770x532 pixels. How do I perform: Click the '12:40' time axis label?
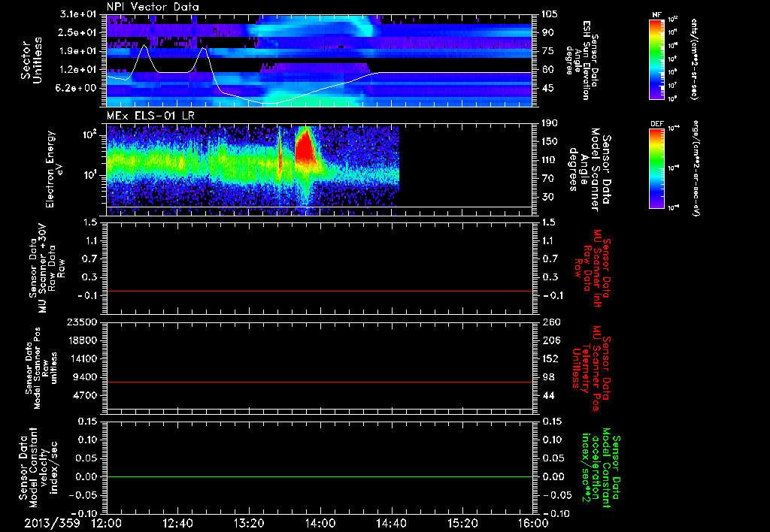pyautogui.click(x=177, y=523)
